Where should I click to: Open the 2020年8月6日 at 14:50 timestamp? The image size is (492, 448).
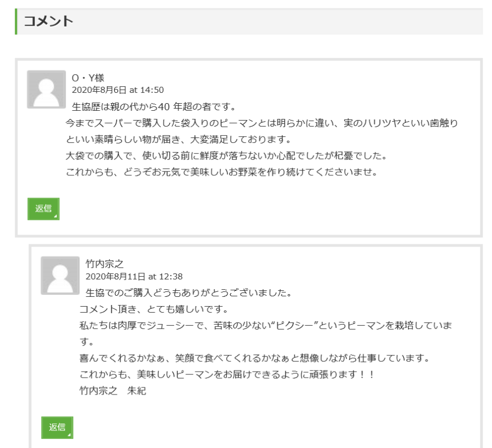[118, 90]
